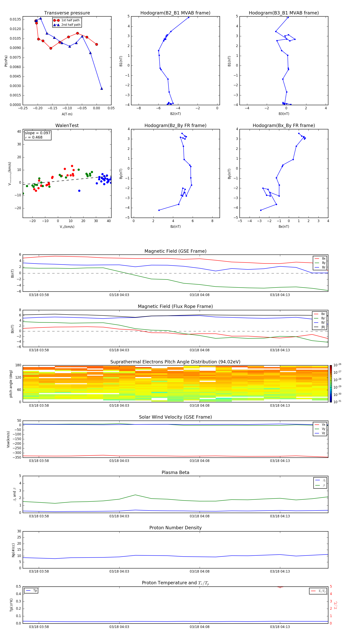This screenshot has width=351, height=644.
Task: Click the 'B2(nT)' x-axis label
Action: point(175,114)
